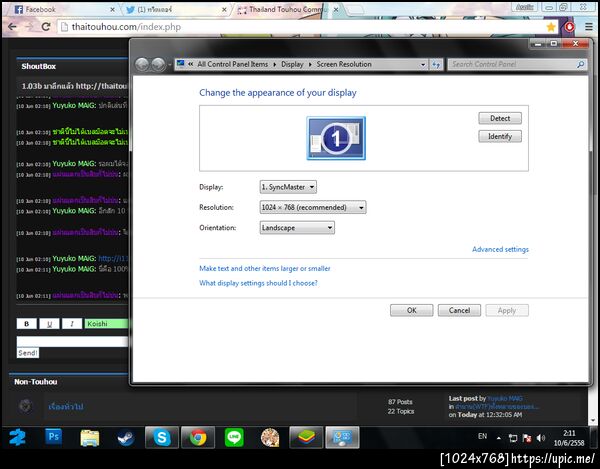Open Steam from taskbar
Viewport: 600px width, 469px height.
[x=126, y=438]
